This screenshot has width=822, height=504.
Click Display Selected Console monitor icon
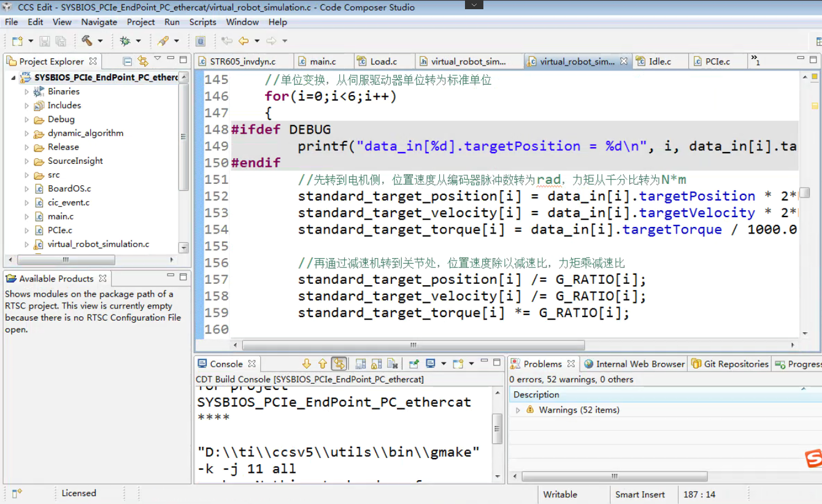pos(431,364)
